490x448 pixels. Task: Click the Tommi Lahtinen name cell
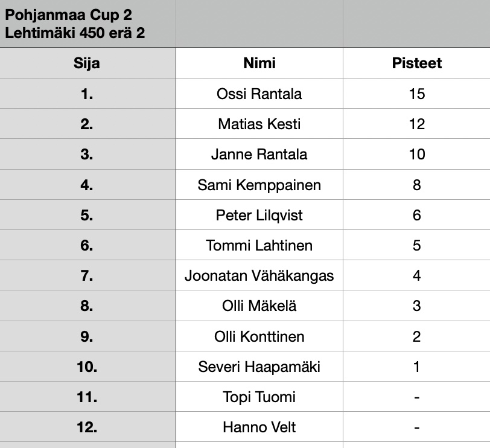pyautogui.click(x=259, y=245)
